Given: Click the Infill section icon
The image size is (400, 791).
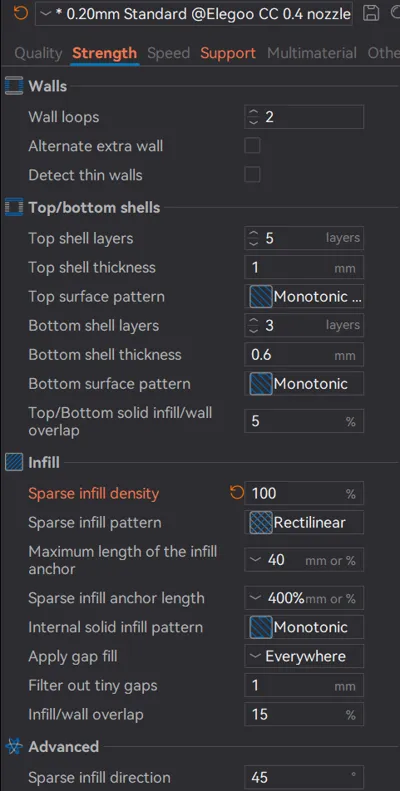Looking at the screenshot, I should [14, 462].
